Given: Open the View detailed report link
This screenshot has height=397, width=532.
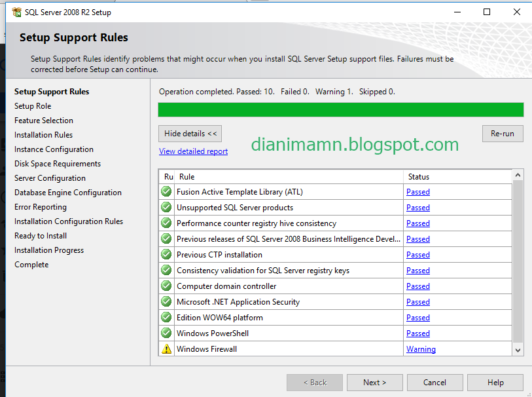Looking at the screenshot, I should coord(193,151).
